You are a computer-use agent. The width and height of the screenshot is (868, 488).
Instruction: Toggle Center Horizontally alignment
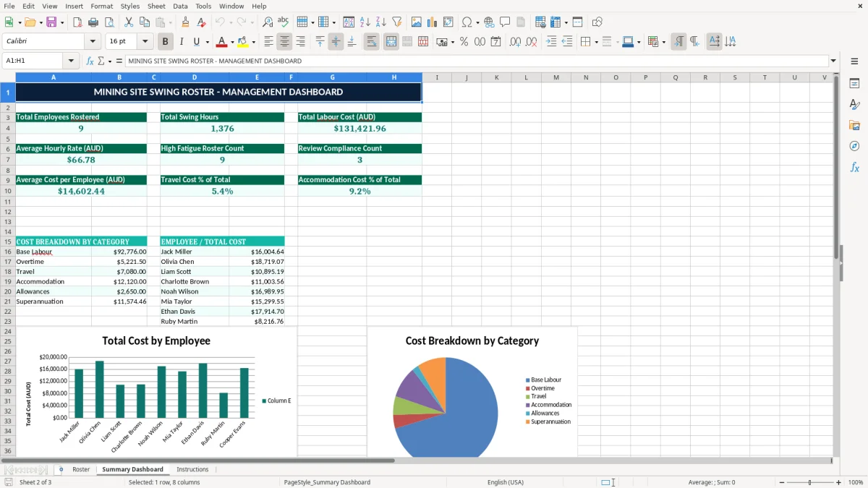pyautogui.click(x=284, y=42)
